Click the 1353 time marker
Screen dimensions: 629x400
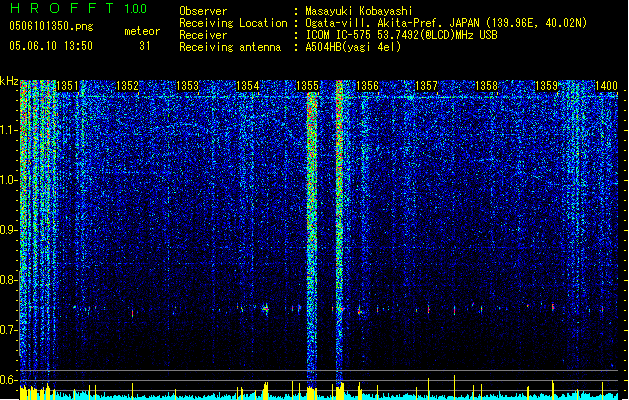point(187,86)
